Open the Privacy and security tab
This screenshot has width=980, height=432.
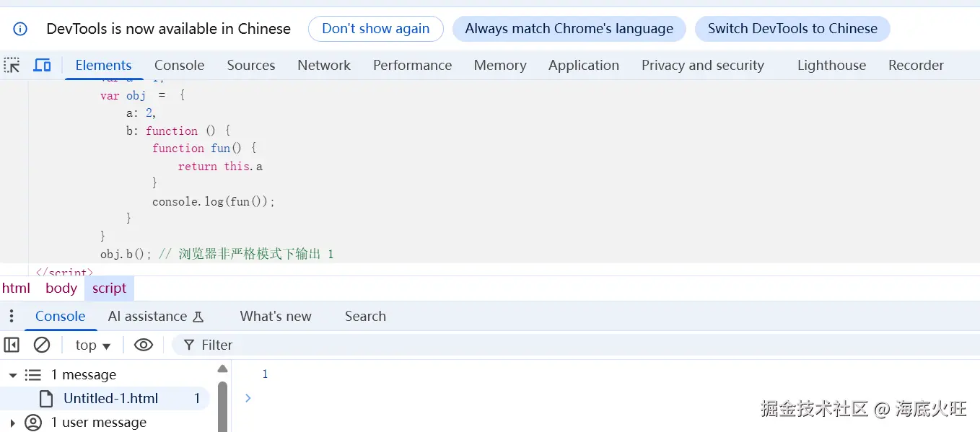(x=703, y=65)
